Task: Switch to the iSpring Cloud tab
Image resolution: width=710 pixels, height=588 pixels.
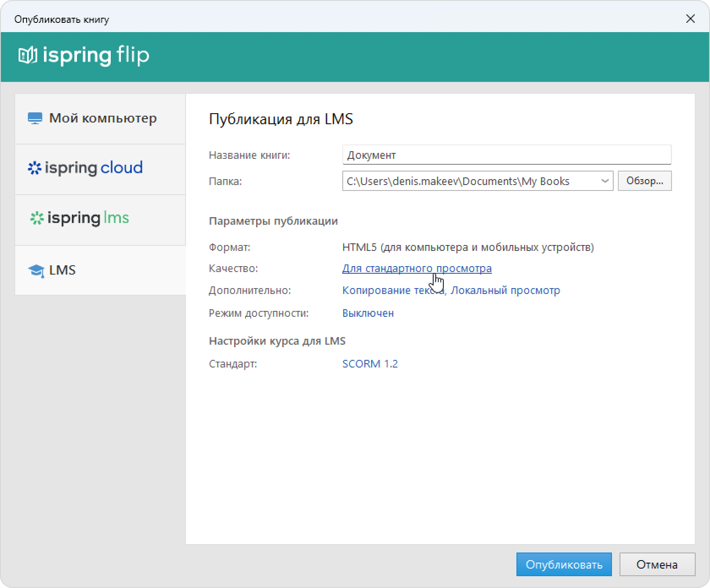Action: [100, 169]
